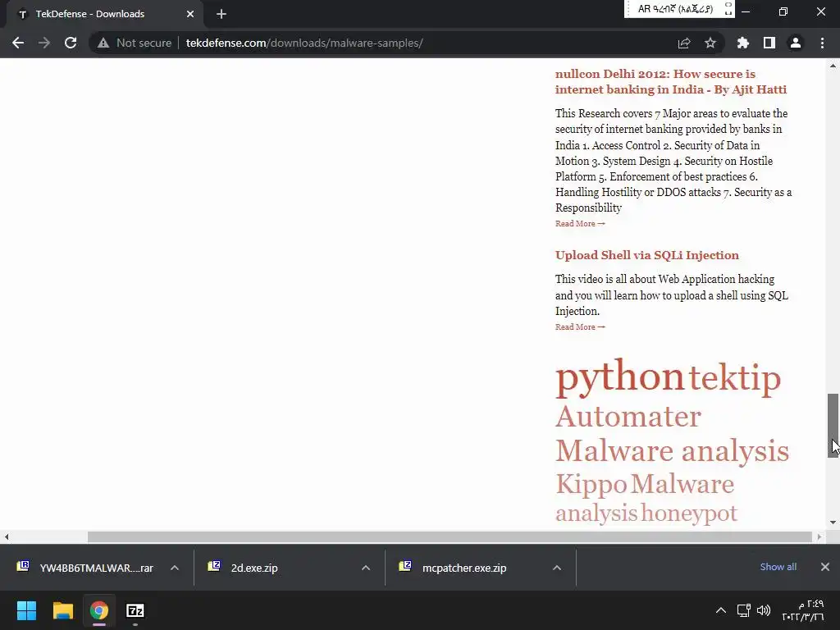Expand options for 2d.exe.zip download
840x630 pixels.
[366, 568]
